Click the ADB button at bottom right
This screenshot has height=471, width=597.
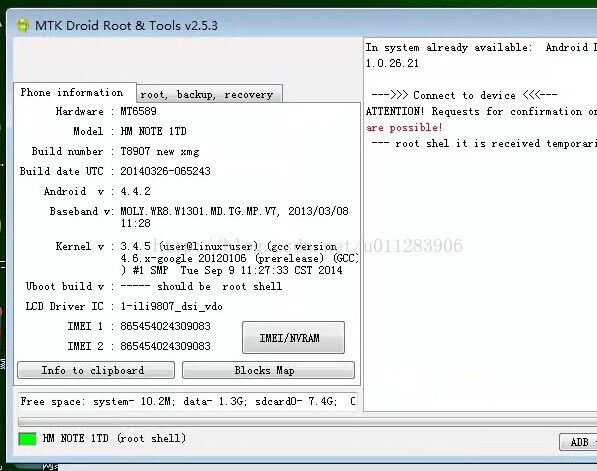tap(578, 442)
